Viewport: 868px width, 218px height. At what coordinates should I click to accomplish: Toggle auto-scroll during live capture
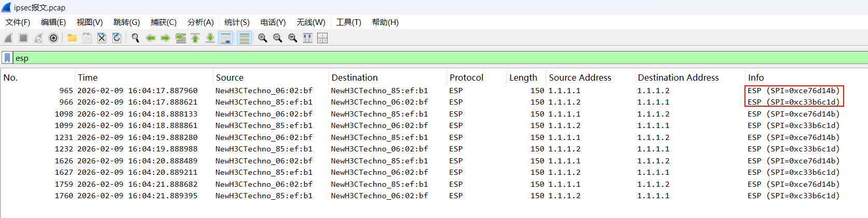226,38
